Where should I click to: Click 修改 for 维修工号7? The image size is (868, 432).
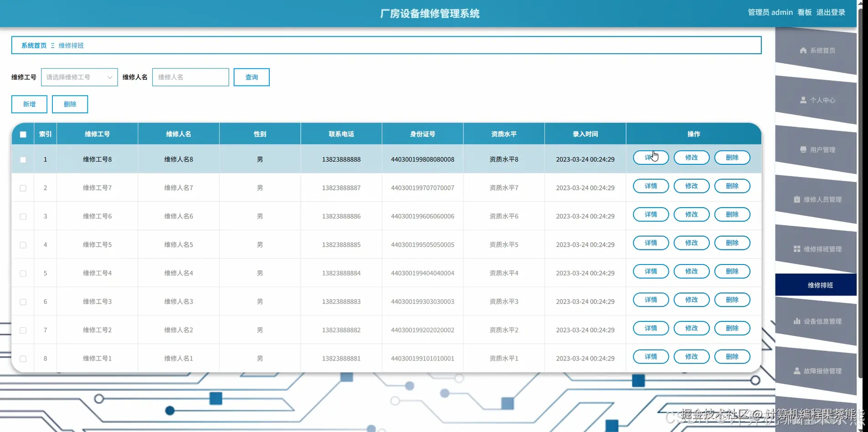(691, 186)
